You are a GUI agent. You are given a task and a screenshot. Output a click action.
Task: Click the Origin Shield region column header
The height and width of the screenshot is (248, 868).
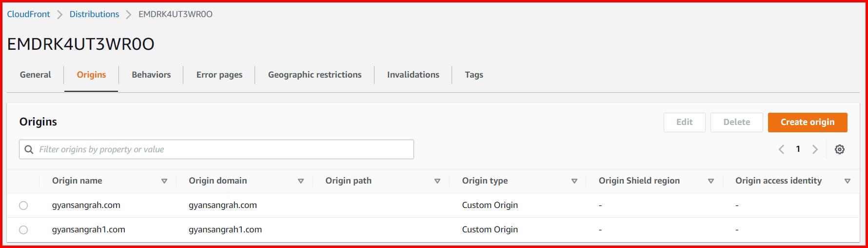point(639,181)
